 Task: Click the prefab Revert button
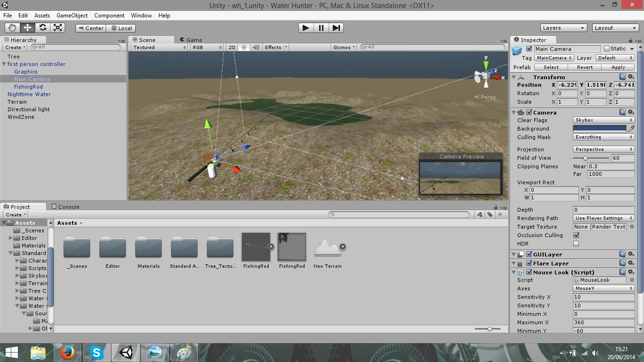click(x=585, y=67)
